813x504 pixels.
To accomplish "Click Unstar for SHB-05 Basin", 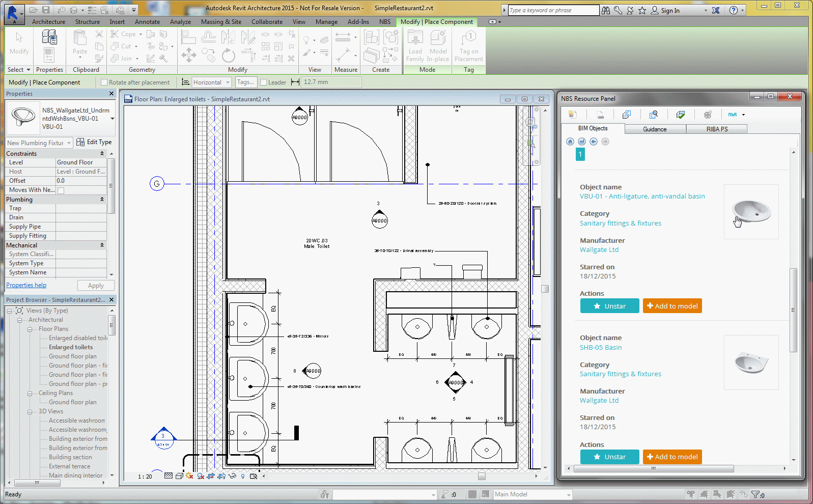I will coord(609,457).
